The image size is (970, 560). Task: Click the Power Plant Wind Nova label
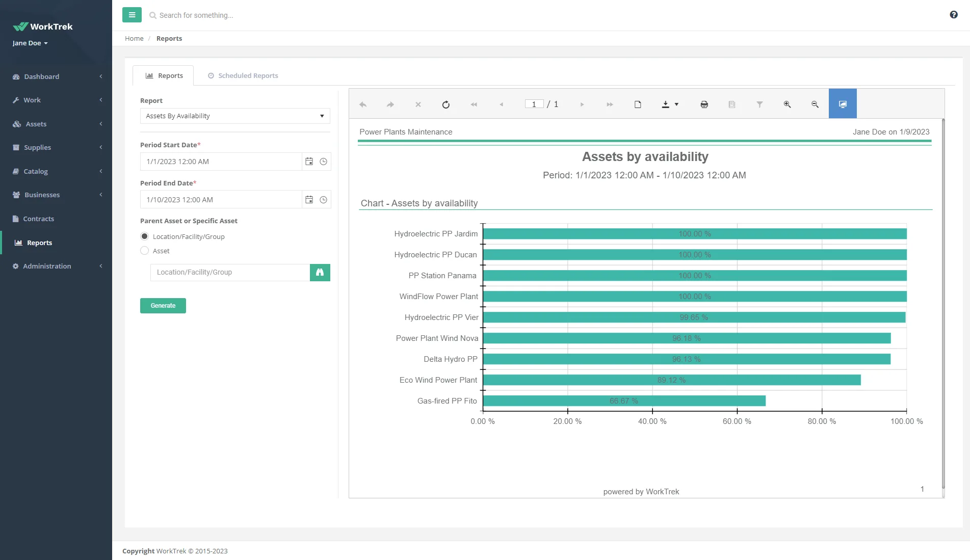tap(437, 338)
